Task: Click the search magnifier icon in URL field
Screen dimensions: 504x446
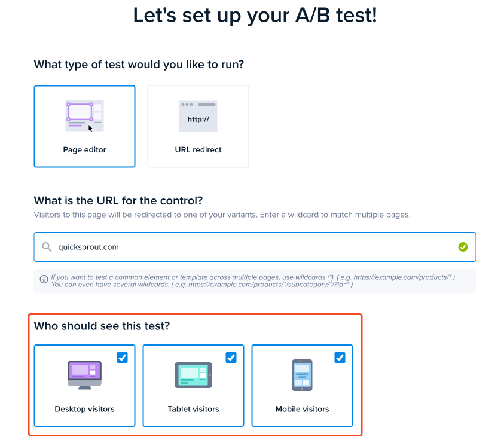Action: [x=47, y=247]
